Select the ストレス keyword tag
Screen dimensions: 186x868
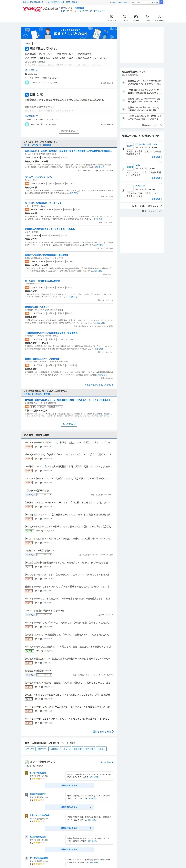[65, 749]
